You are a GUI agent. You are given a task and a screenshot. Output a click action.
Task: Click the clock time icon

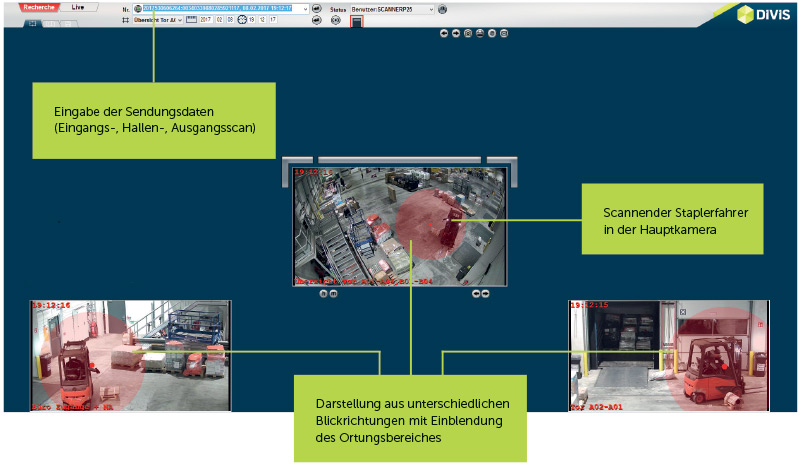point(242,20)
